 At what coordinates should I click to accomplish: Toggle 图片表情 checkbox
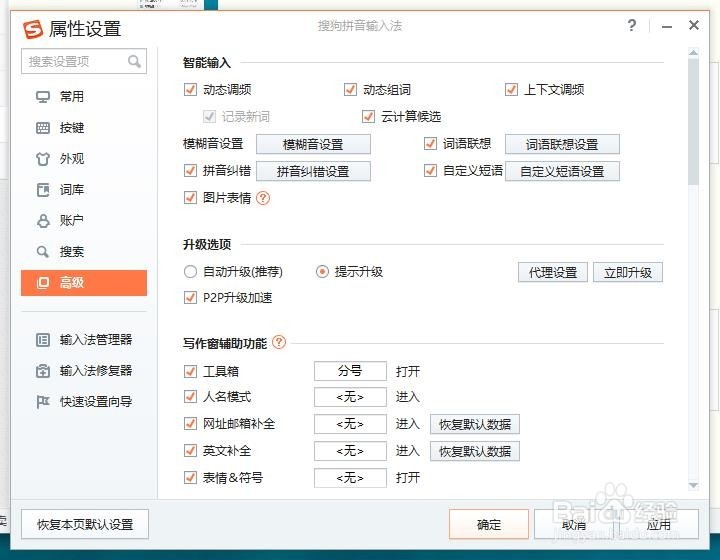click(190, 198)
